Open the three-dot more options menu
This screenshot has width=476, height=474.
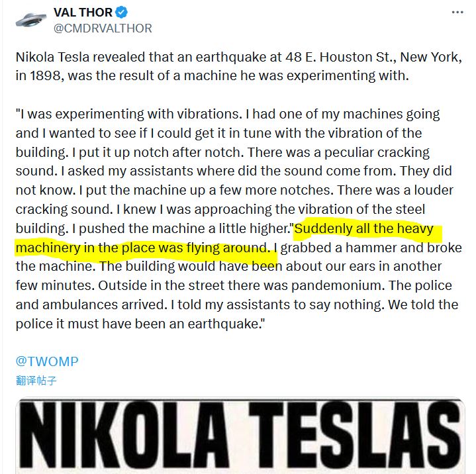[457, 13]
